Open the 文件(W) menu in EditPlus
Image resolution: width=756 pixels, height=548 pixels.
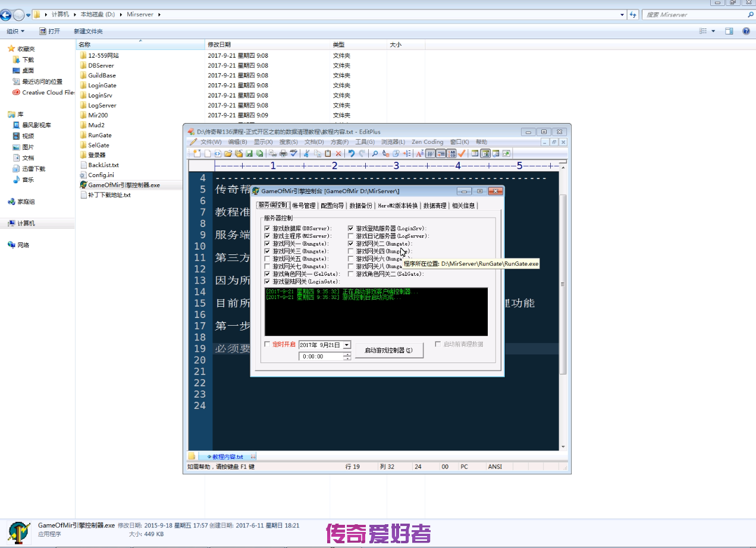click(211, 142)
